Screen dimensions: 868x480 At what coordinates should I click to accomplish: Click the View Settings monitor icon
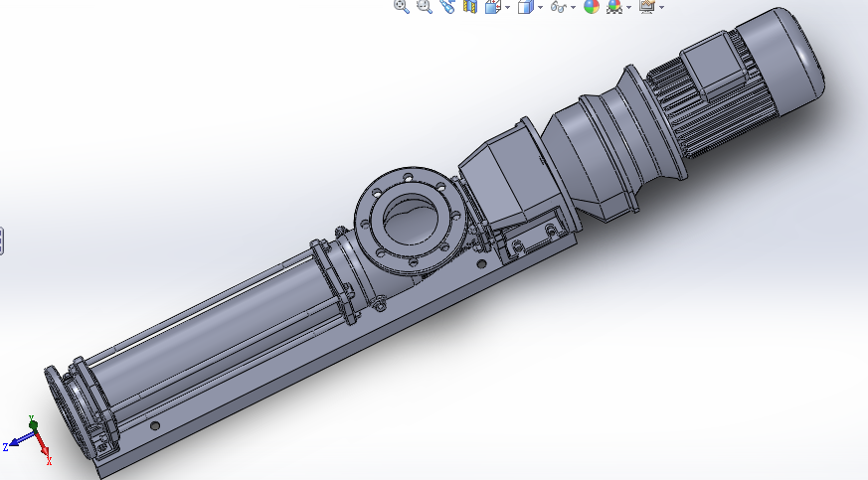tap(646, 6)
